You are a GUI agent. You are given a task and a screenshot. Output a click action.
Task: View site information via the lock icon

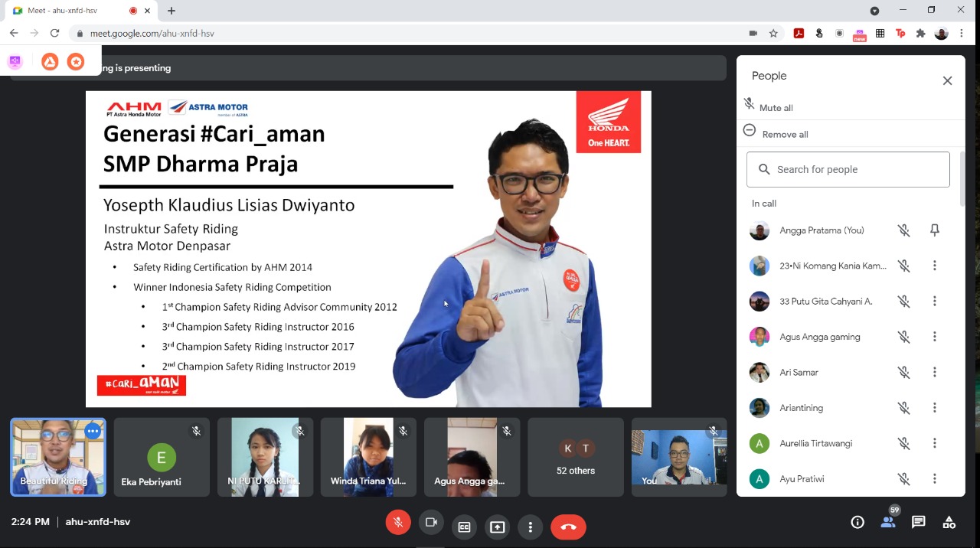[x=80, y=34]
